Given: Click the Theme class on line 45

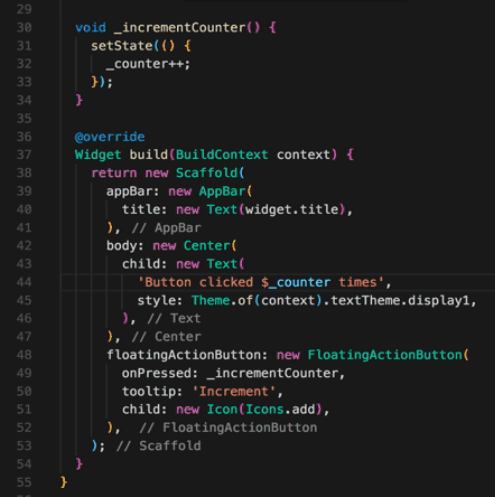Looking at the screenshot, I should pos(211,301).
